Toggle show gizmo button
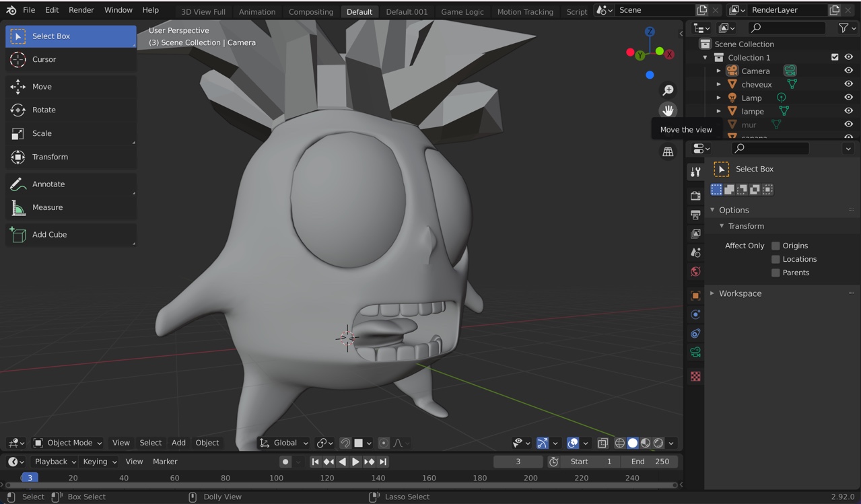 (543, 443)
